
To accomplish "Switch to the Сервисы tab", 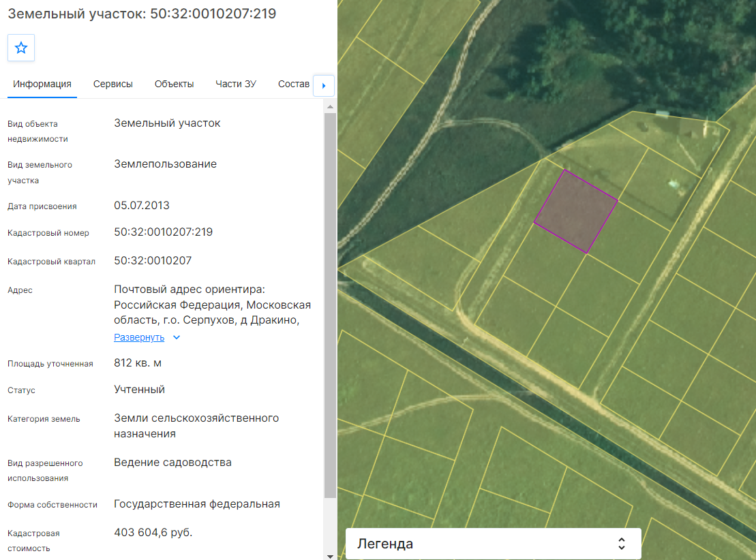I will click(x=113, y=84).
